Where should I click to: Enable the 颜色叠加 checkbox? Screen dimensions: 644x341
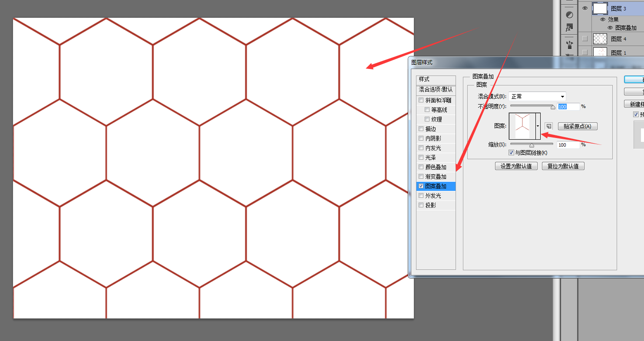pos(421,167)
